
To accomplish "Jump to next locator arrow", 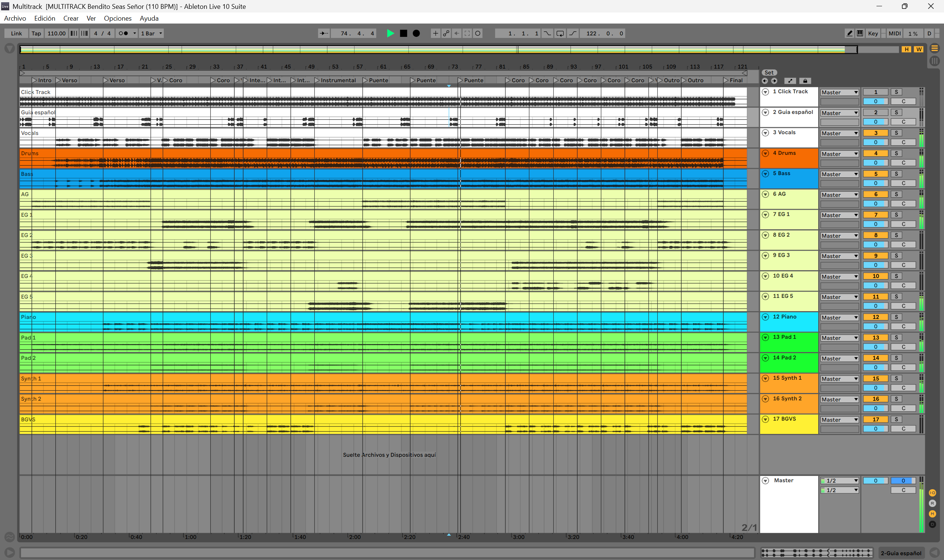I will [x=774, y=81].
